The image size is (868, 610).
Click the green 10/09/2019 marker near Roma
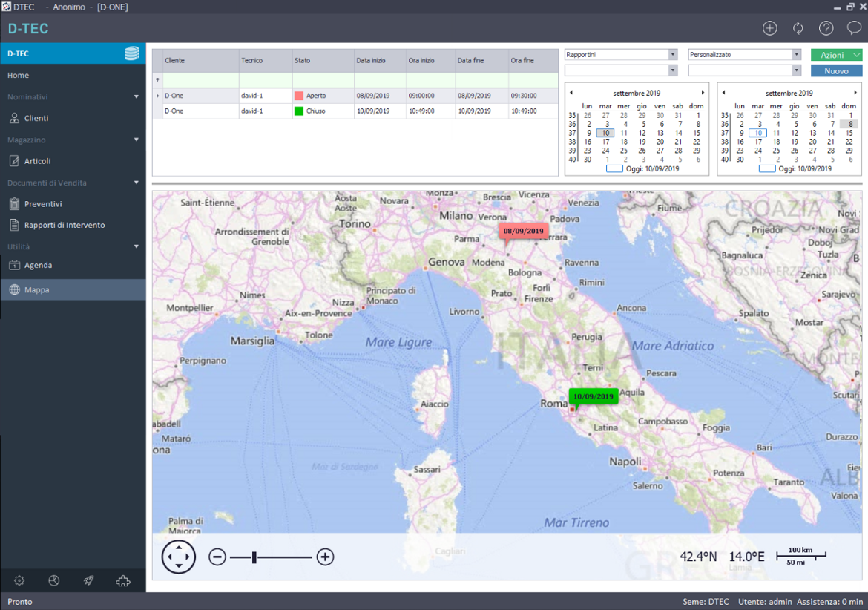593,396
